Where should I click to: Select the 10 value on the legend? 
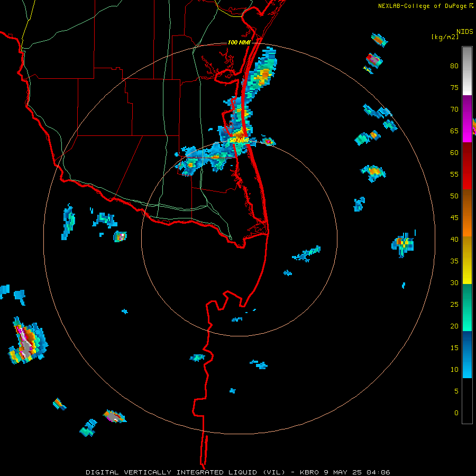[454, 370]
